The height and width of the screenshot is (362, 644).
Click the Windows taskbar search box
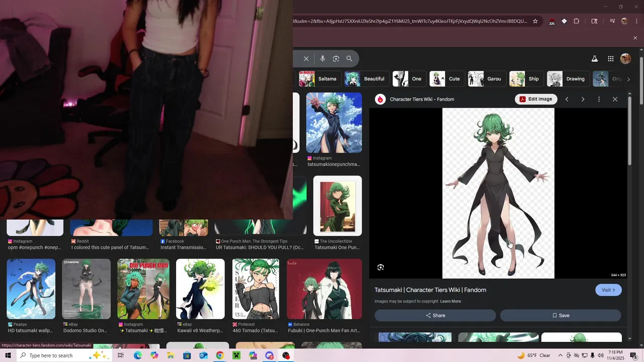pyautogui.click(x=64, y=355)
